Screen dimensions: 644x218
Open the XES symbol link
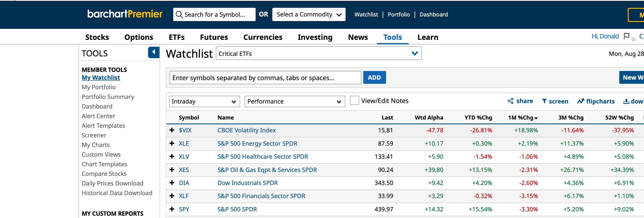click(184, 170)
